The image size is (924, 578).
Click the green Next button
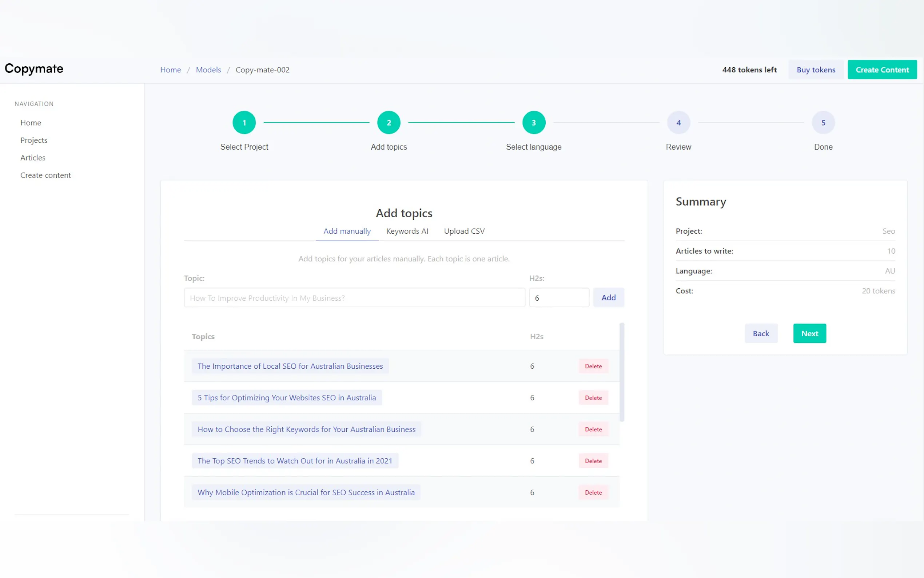(x=809, y=333)
